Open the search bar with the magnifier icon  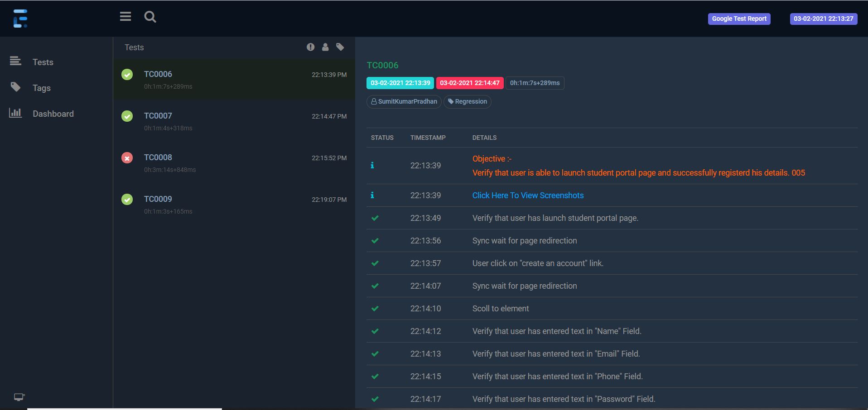[x=150, y=17]
